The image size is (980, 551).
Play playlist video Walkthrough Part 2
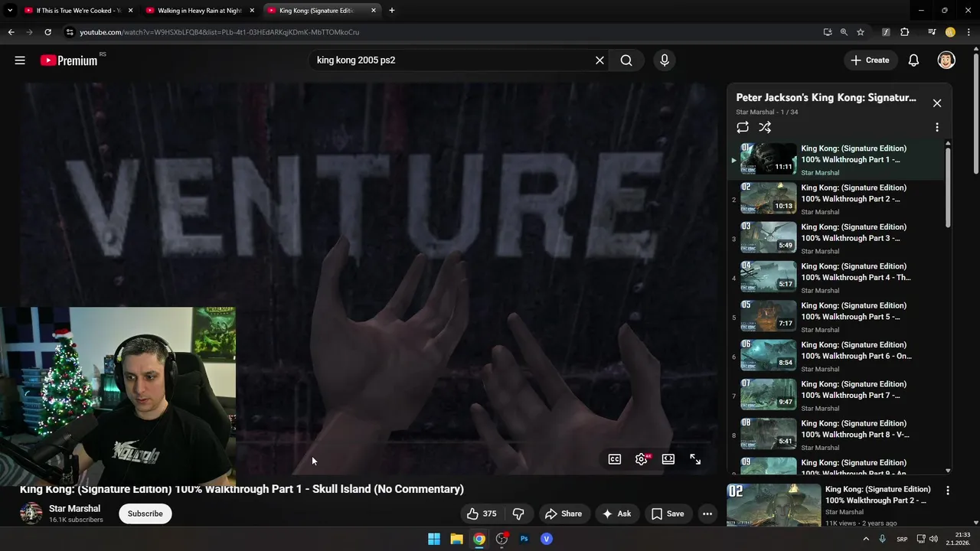point(838,199)
